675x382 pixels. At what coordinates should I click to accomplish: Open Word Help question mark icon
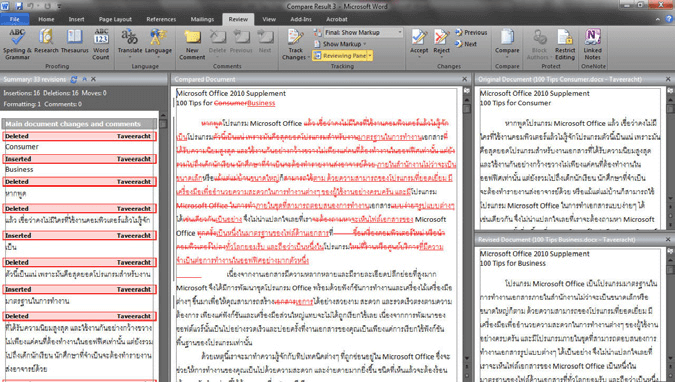pyautogui.click(x=669, y=19)
